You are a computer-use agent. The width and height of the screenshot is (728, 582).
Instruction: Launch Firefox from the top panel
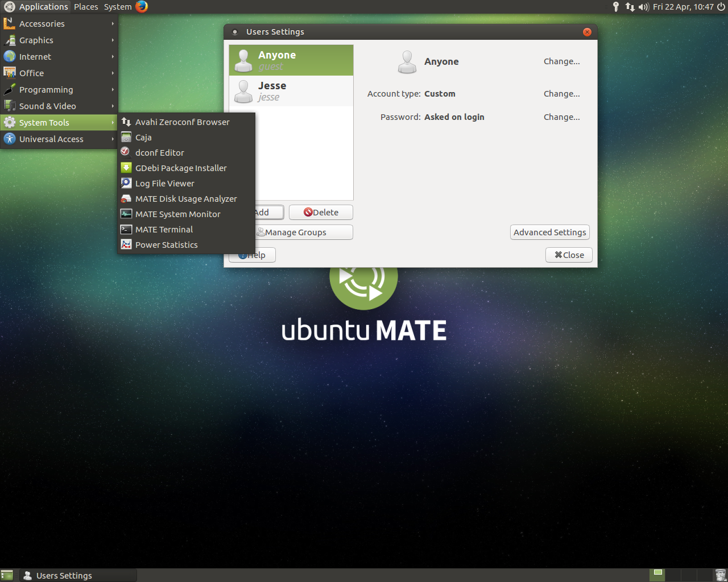pos(142,7)
